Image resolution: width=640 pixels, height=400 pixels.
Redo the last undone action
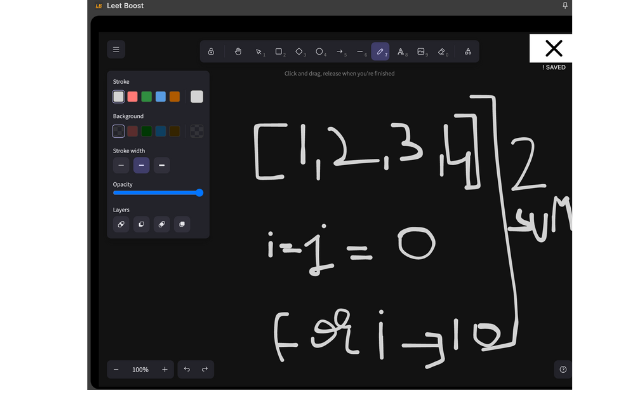click(x=205, y=369)
